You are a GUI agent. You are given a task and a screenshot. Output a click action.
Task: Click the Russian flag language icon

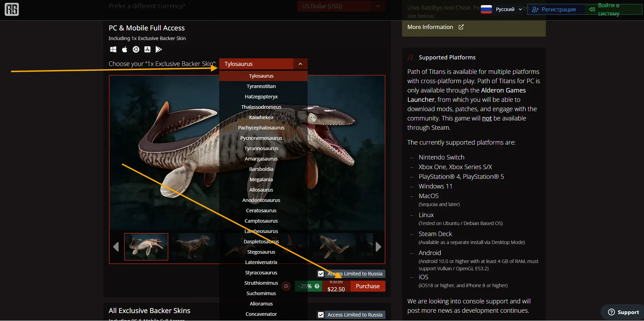coord(486,9)
